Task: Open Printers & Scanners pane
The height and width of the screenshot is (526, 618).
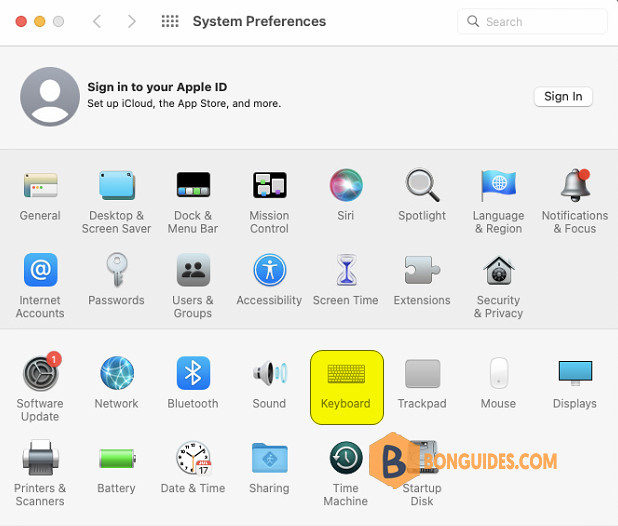Action: click(40, 474)
